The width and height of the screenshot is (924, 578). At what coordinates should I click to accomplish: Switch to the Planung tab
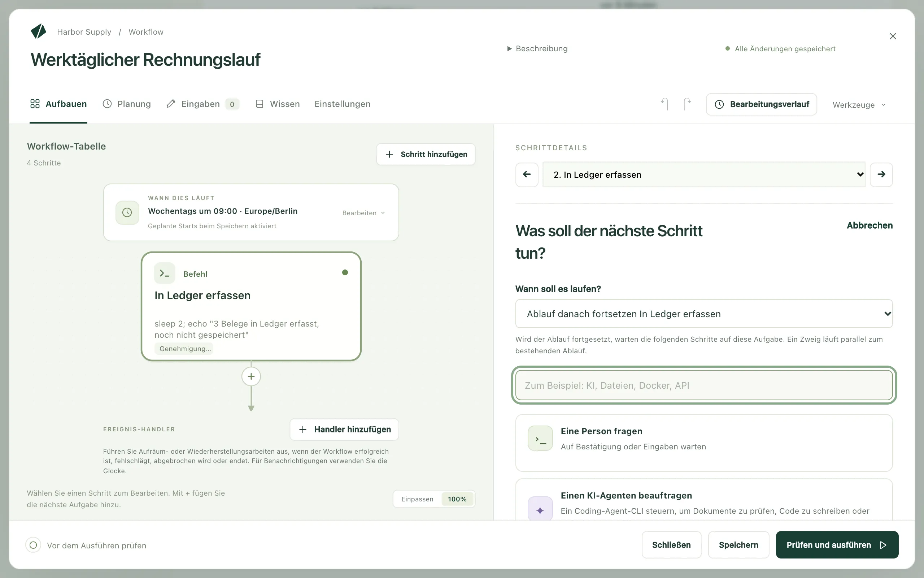127,104
